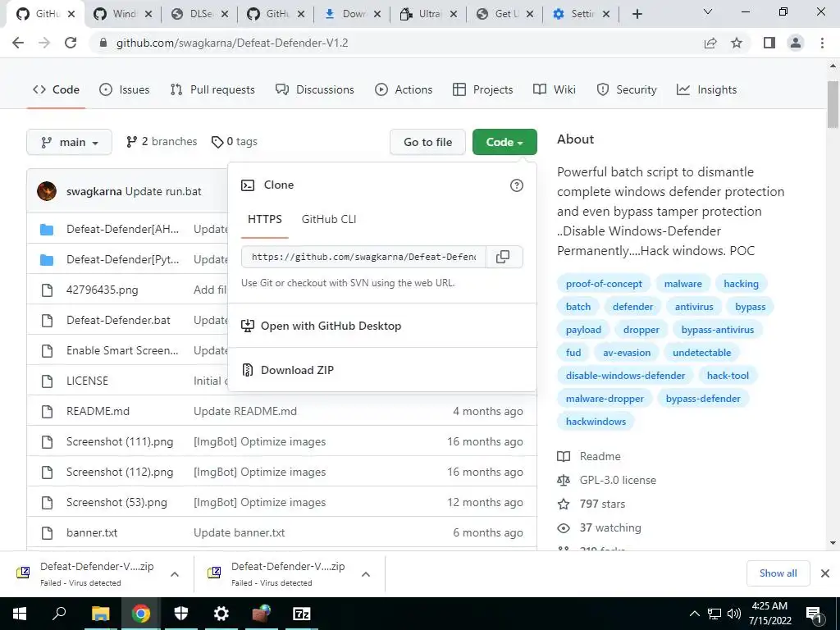The image size is (840, 630).
Task: Open a new browser tab
Action: pyautogui.click(x=637, y=14)
